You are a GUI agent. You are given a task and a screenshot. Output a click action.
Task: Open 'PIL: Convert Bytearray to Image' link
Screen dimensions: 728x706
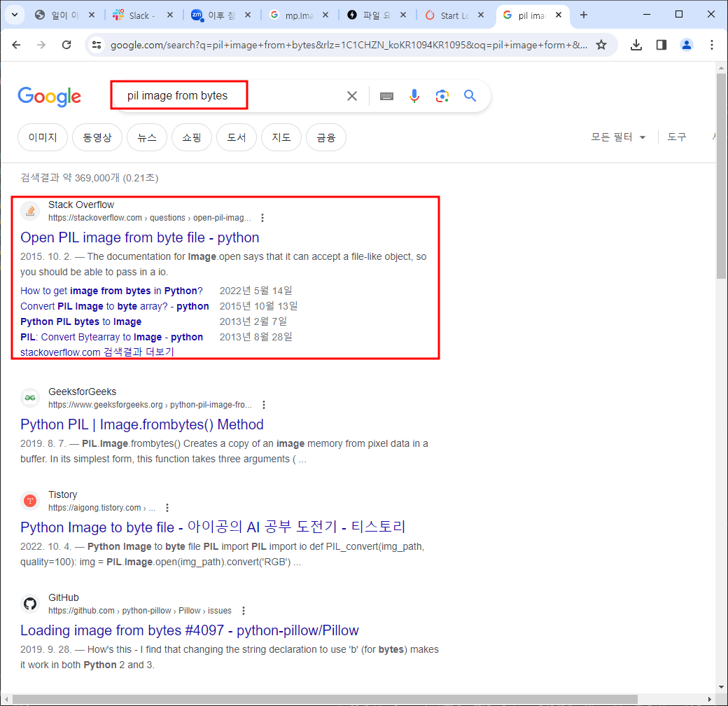[x=111, y=337]
